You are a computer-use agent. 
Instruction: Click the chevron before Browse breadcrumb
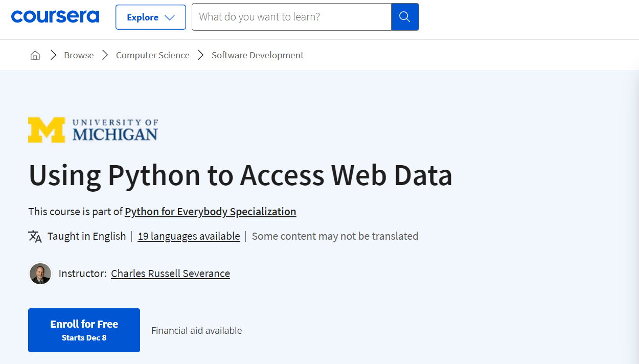tap(53, 55)
